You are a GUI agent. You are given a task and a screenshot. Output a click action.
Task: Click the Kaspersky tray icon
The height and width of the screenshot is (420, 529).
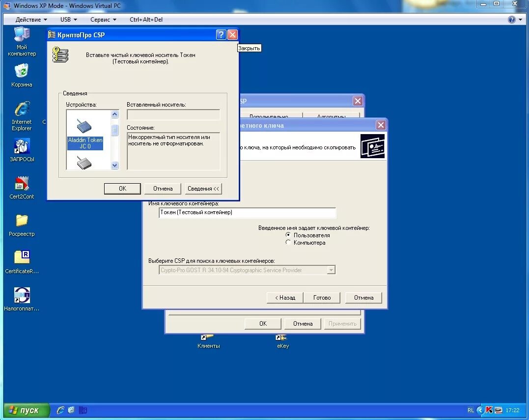489,410
